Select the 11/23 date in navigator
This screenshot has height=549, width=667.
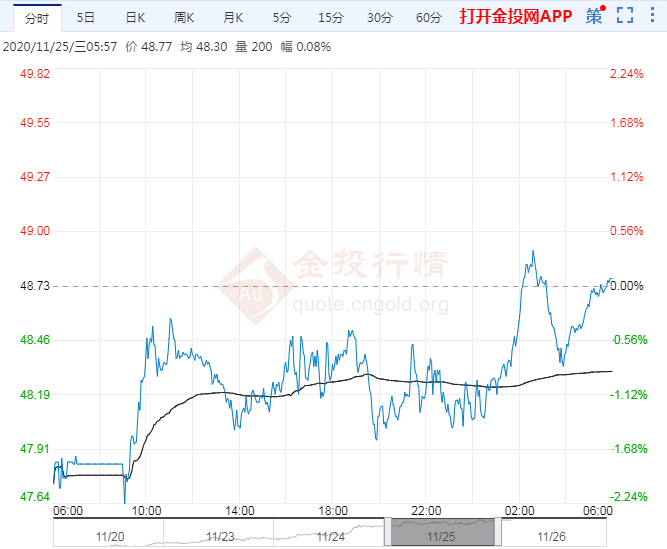[x=220, y=537]
